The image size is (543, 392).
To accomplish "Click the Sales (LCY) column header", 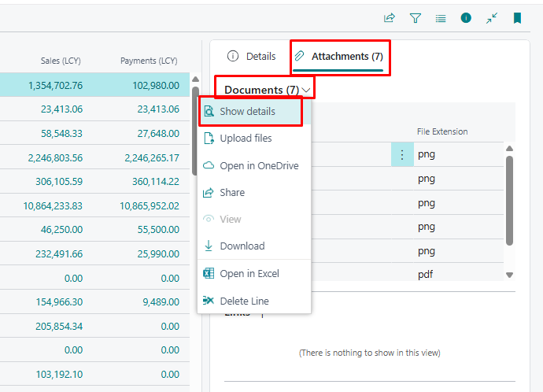I will pyautogui.click(x=61, y=61).
